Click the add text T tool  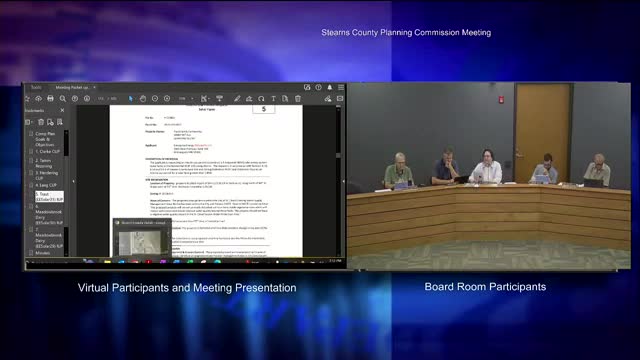coord(273,98)
